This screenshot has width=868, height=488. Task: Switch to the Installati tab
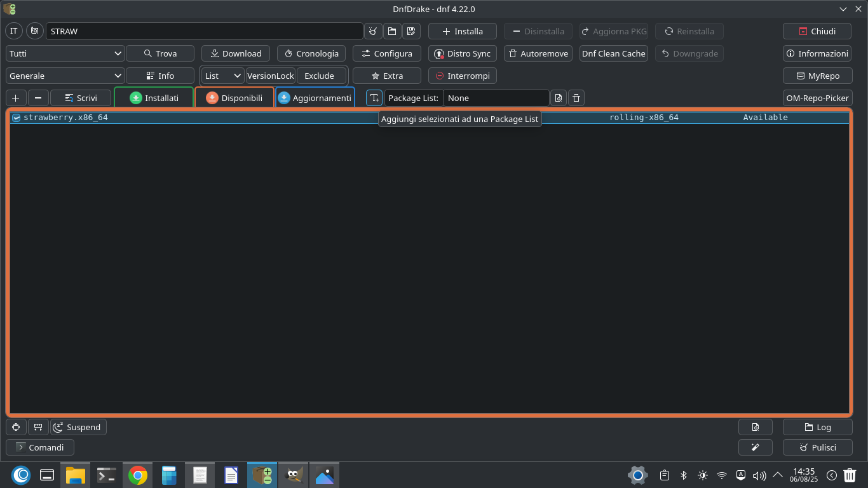(154, 98)
